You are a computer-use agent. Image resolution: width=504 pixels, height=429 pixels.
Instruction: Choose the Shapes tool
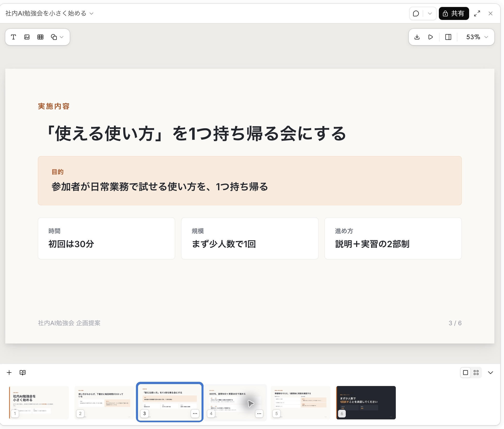[54, 37]
